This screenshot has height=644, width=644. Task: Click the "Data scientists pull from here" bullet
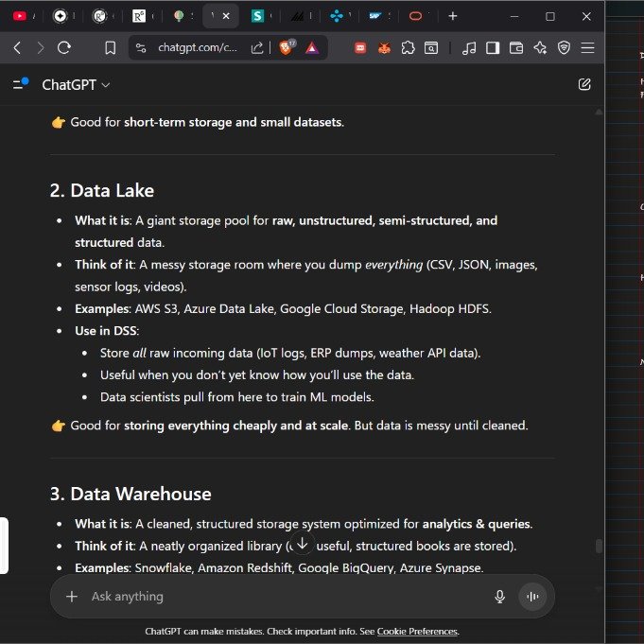click(237, 397)
